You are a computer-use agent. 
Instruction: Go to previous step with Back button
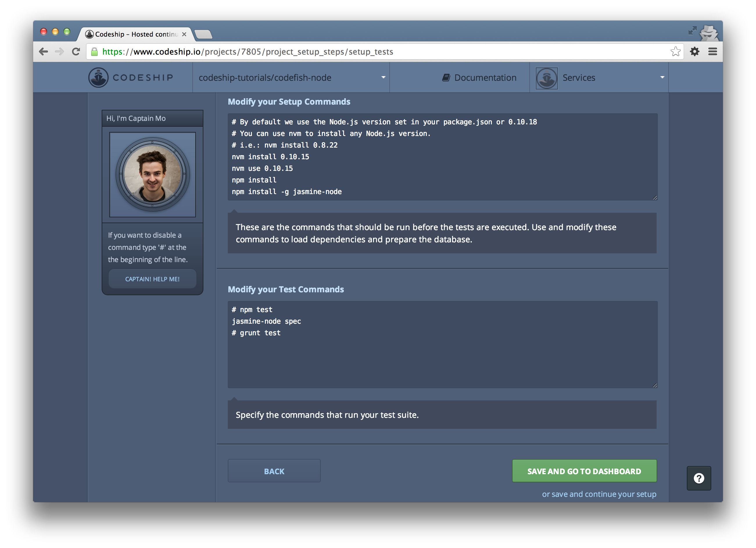[x=274, y=471]
